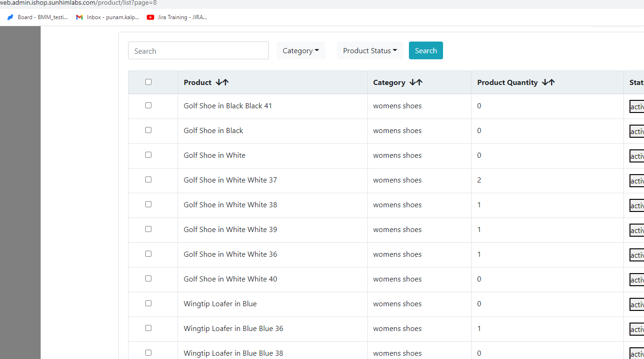Click the product name "Wingtip Loafer in Blue"

[x=220, y=304]
